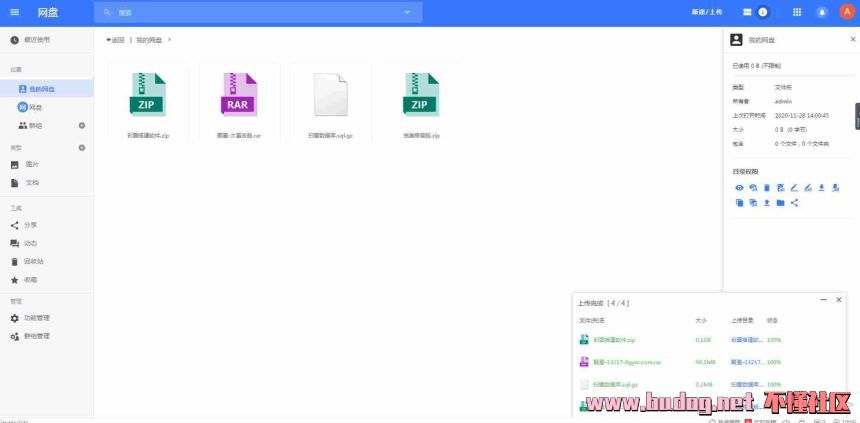Viewport: 860px width, 423px height.
Task: Close the details side panel
Action: 853,40
